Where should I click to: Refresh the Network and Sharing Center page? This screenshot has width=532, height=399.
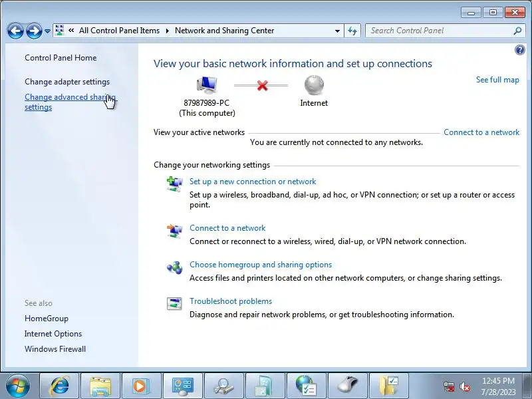[352, 31]
